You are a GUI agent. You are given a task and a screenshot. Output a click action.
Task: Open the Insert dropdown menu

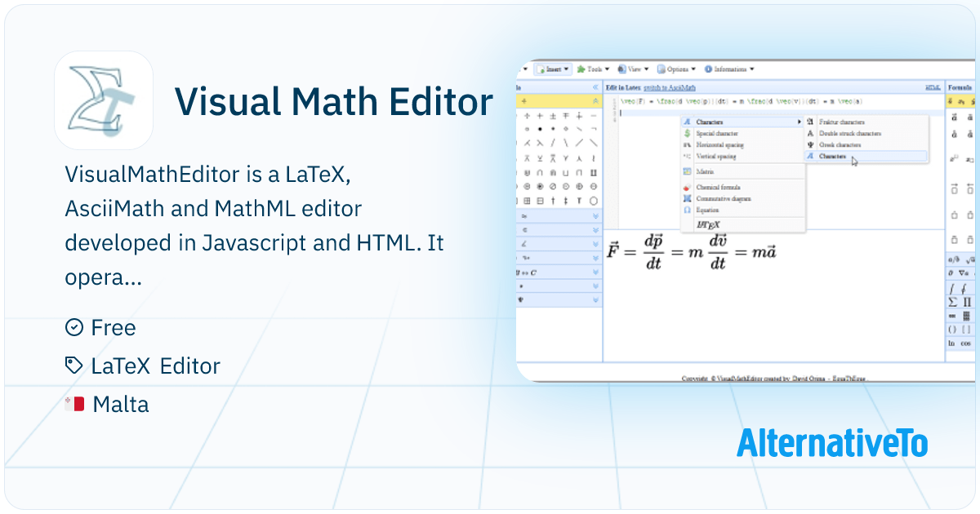click(553, 69)
